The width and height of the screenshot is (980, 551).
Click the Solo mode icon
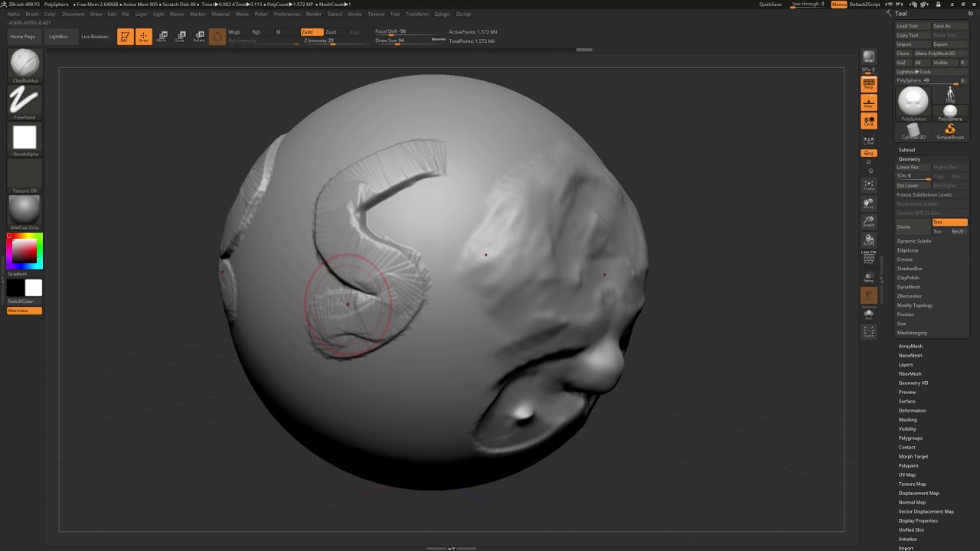pos(869,314)
